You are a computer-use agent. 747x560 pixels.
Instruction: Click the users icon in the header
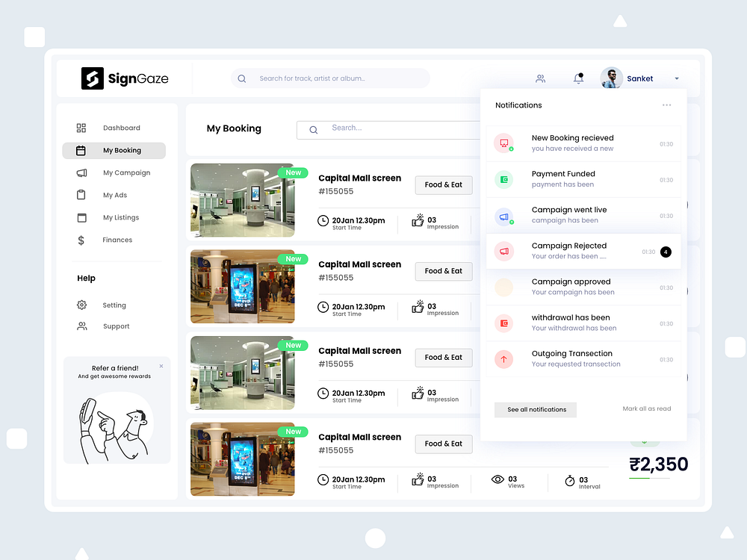(540, 78)
